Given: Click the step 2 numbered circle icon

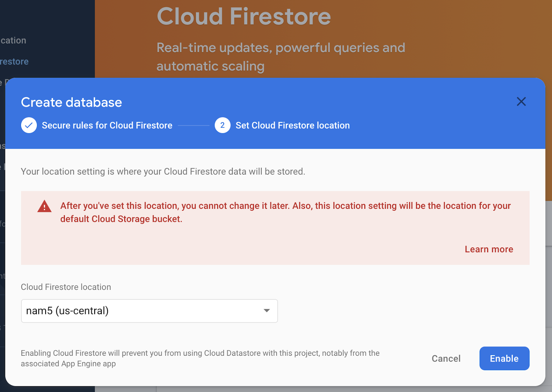Looking at the screenshot, I should [223, 125].
